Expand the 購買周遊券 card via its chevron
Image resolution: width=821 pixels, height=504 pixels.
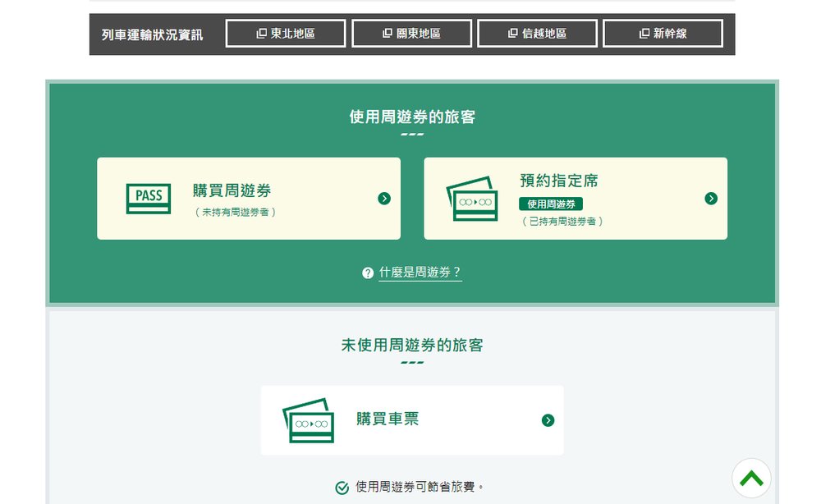[x=383, y=198]
